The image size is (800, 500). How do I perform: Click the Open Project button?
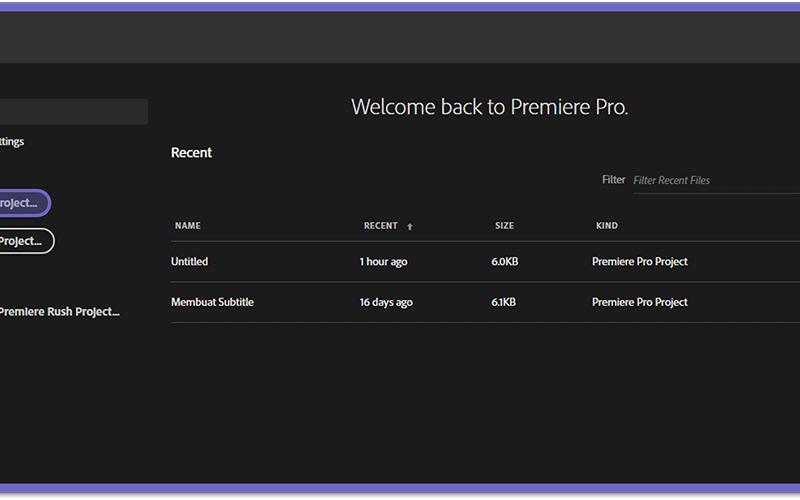pyautogui.click(x=26, y=241)
